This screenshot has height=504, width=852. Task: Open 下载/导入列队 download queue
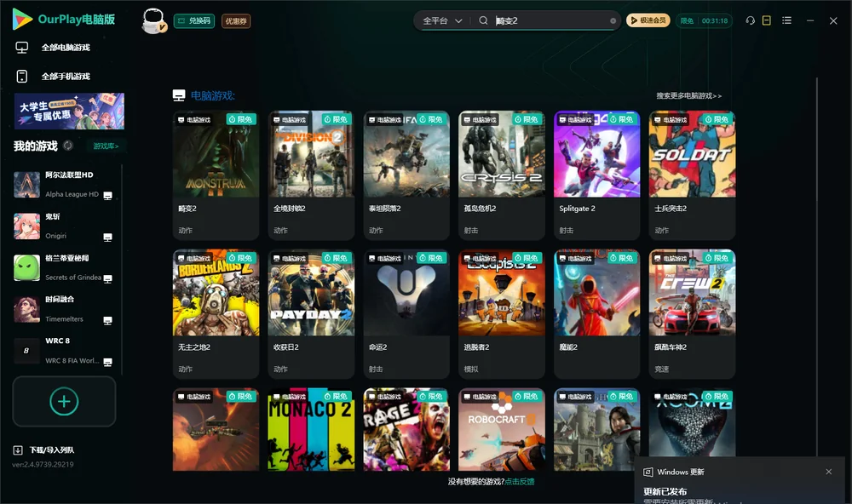tap(44, 450)
